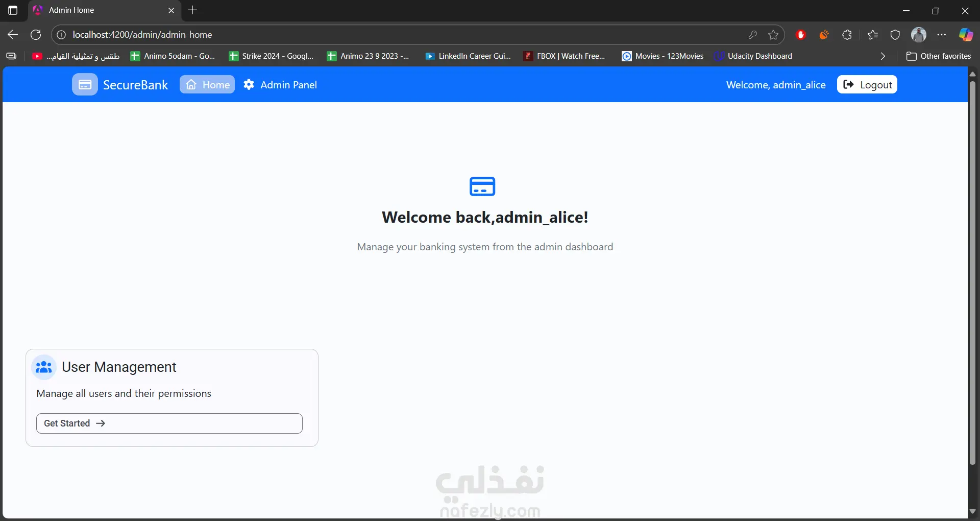Click Get Started in User Management card
Image resolution: width=980 pixels, height=521 pixels.
click(x=169, y=423)
